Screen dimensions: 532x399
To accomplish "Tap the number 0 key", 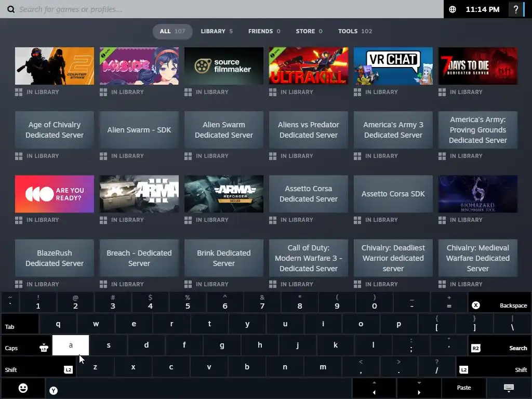I will click(374, 302).
